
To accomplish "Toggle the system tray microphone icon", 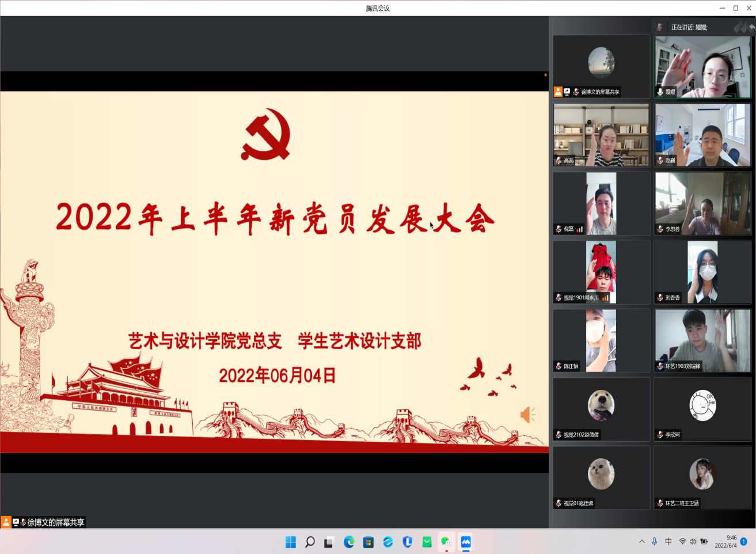I will pyautogui.click(x=654, y=541).
